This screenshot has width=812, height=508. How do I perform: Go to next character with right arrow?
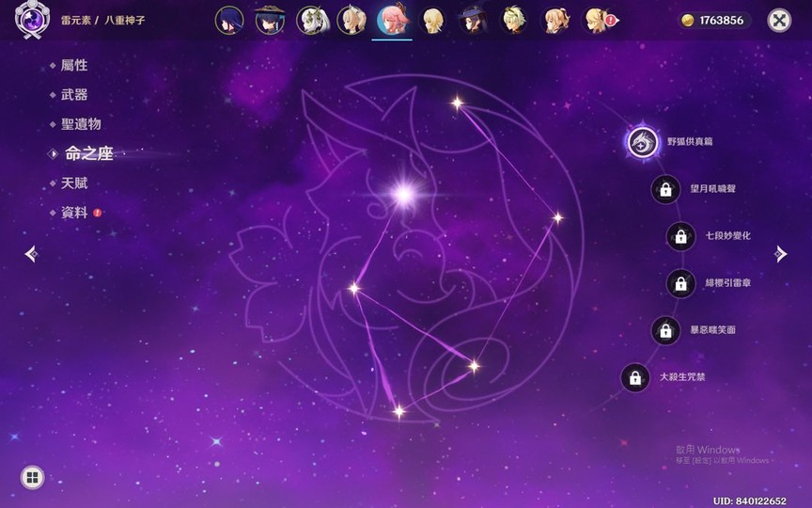click(780, 253)
